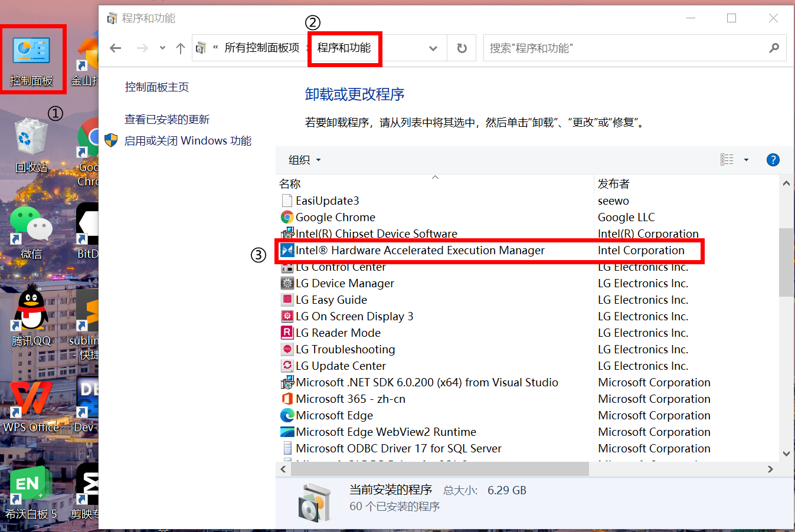
Task: Click the Intel Hardware Accelerated Execution Manager icon
Action: [x=287, y=250]
